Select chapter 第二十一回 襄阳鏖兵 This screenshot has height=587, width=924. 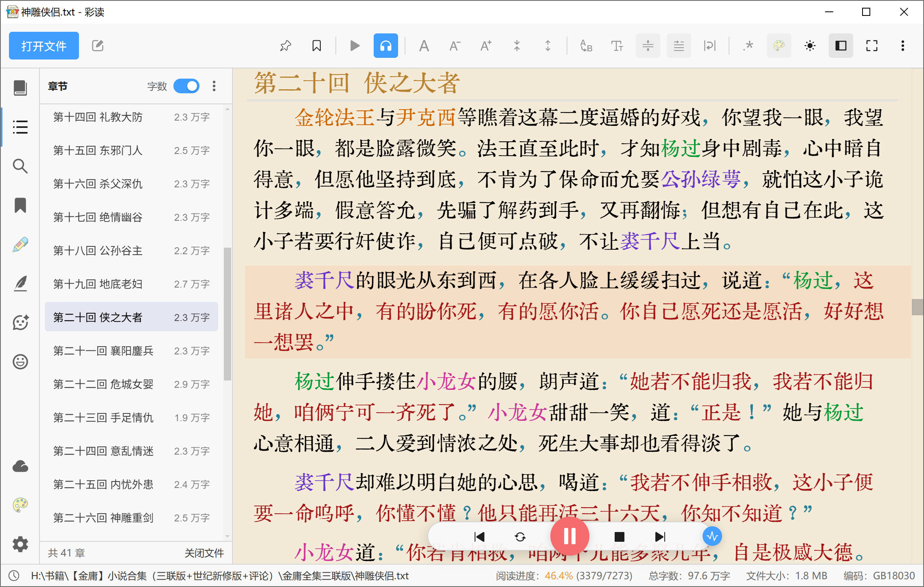tap(131, 351)
